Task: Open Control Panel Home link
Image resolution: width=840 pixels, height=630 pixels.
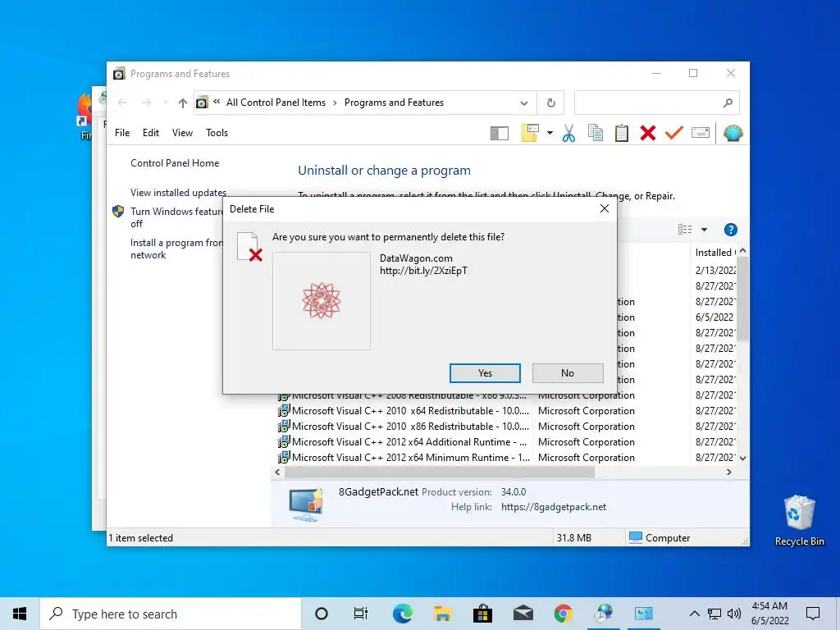Action: point(175,163)
